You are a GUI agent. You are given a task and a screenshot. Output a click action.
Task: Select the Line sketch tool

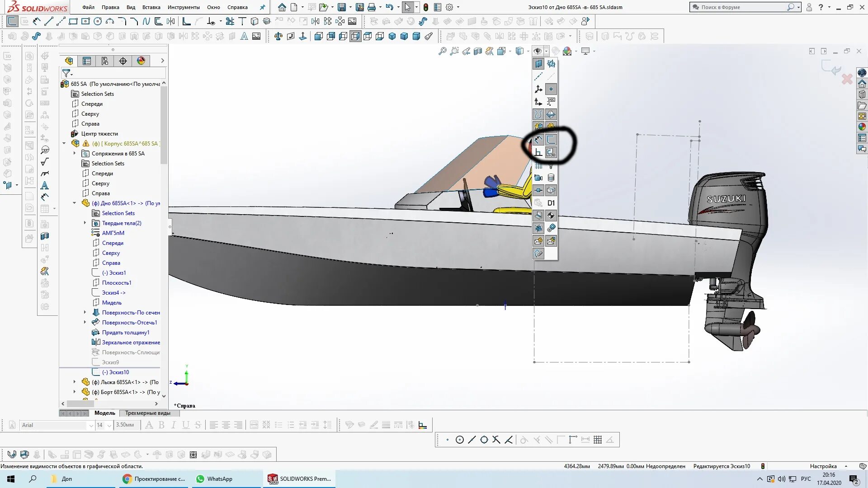tap(49, 21)
